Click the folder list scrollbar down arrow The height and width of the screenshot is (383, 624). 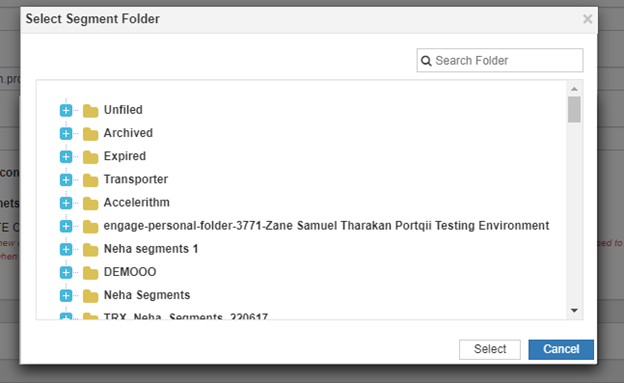574,311
